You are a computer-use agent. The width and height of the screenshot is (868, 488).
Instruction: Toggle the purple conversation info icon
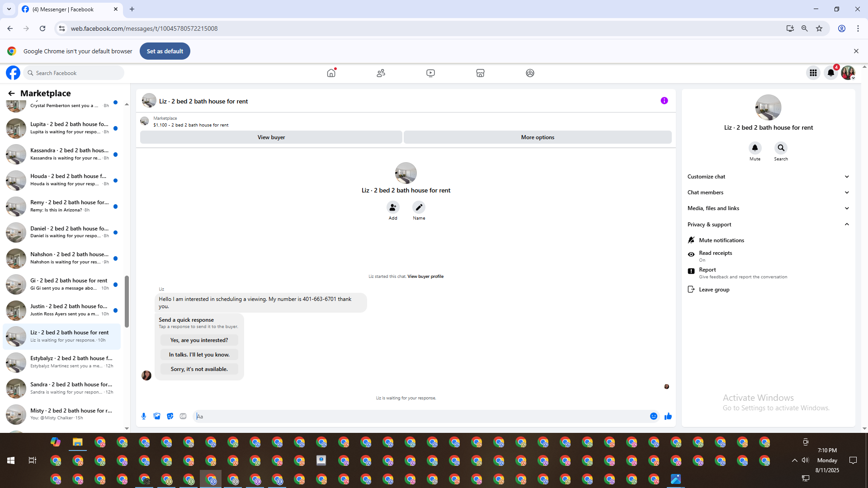click(664, 101)
